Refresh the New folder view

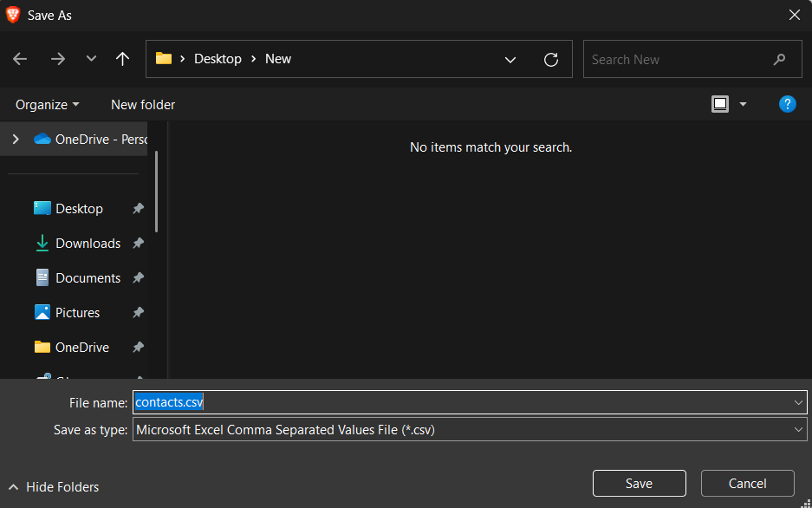(550, 59)
